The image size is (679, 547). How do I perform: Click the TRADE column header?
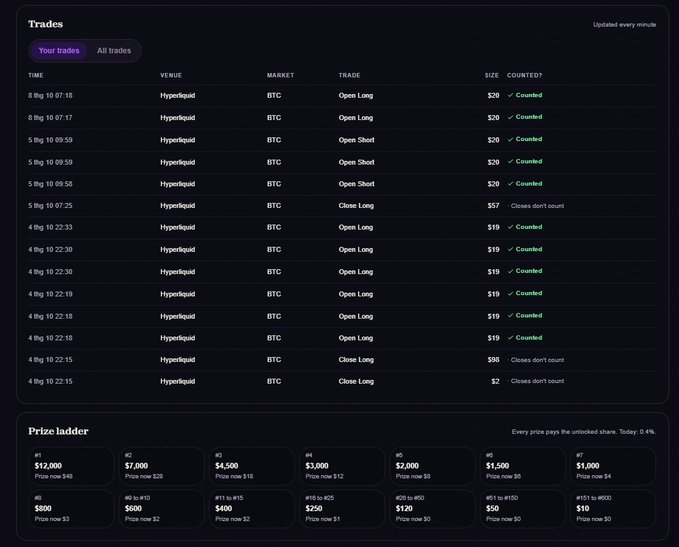click(x=349, y=75)
